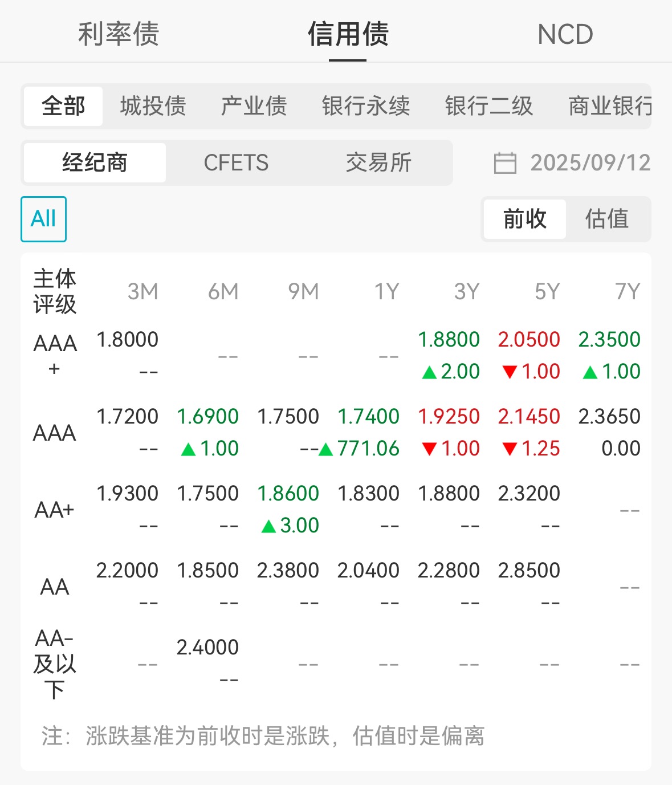Choose 经纪商 data source
672x785 pixels.
point(95,162)
